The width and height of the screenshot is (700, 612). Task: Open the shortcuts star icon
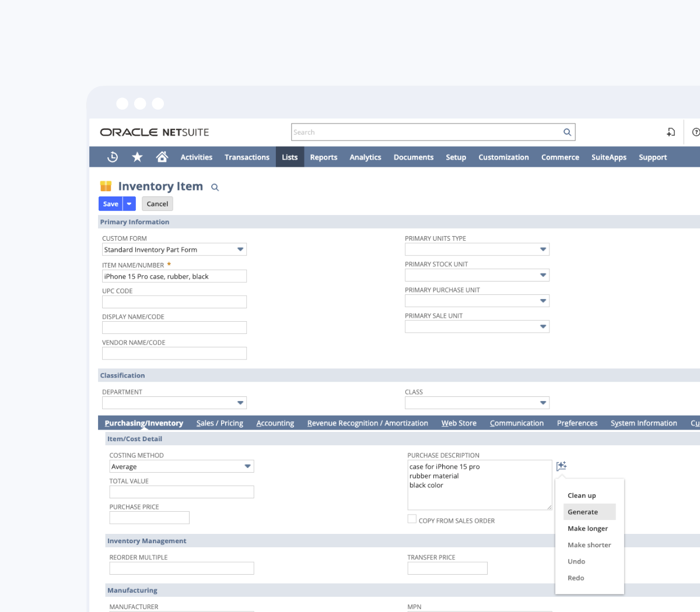pyautogui.click(x=137, y=157)
